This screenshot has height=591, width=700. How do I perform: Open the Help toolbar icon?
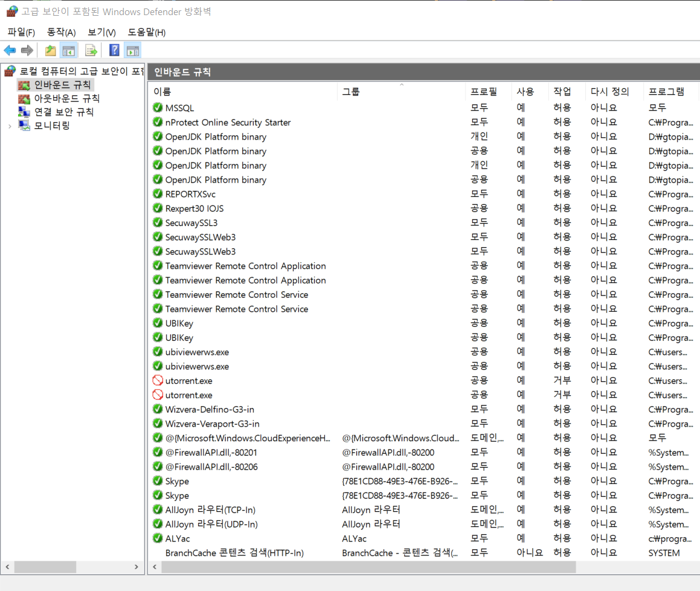pos(114,51)
